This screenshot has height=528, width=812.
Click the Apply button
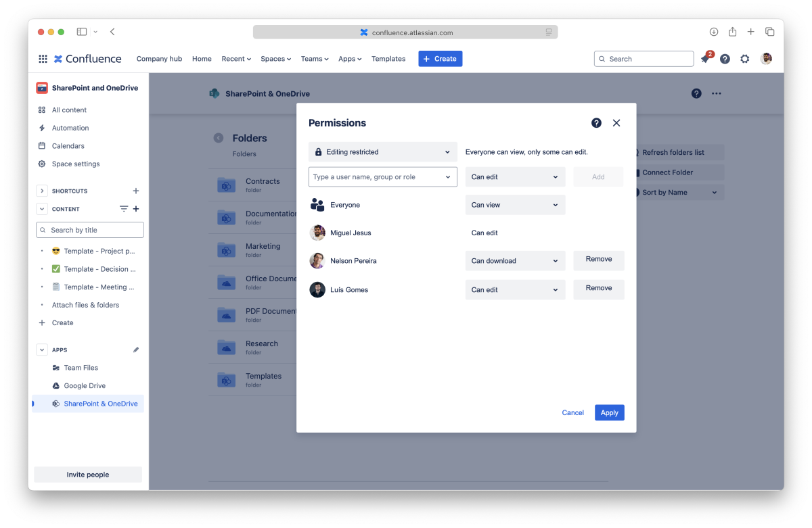609,412
